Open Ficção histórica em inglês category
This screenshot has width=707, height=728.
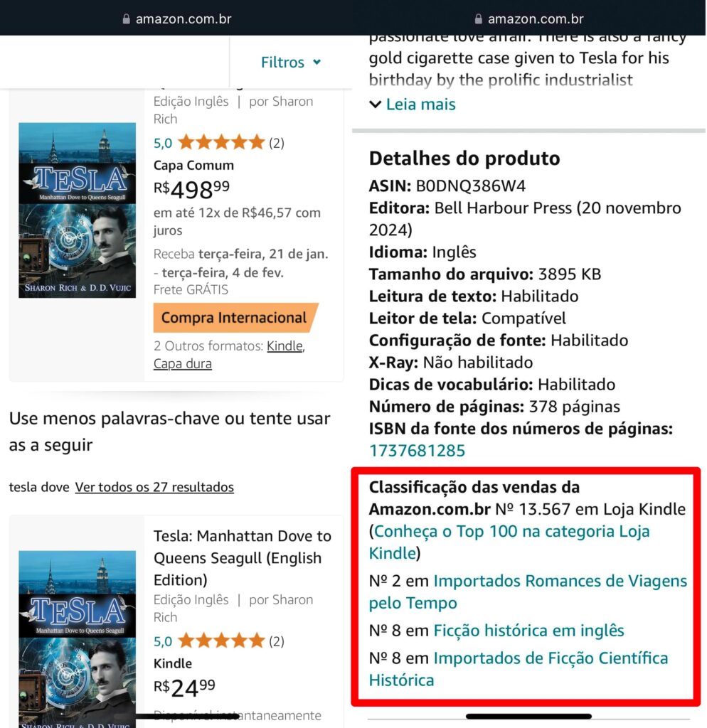click(528, 631)
